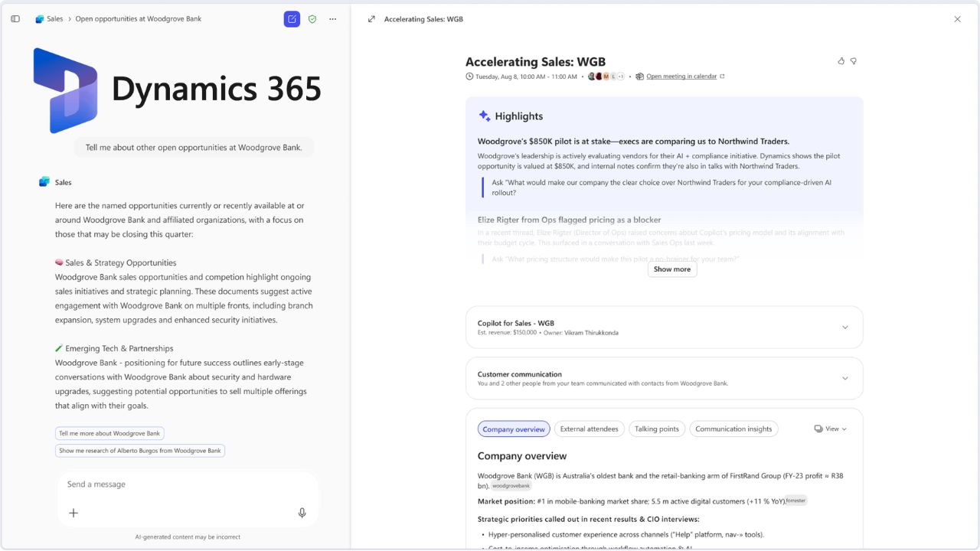
Task: Click the Dynamics 365 logo
Action: (177, 90)
